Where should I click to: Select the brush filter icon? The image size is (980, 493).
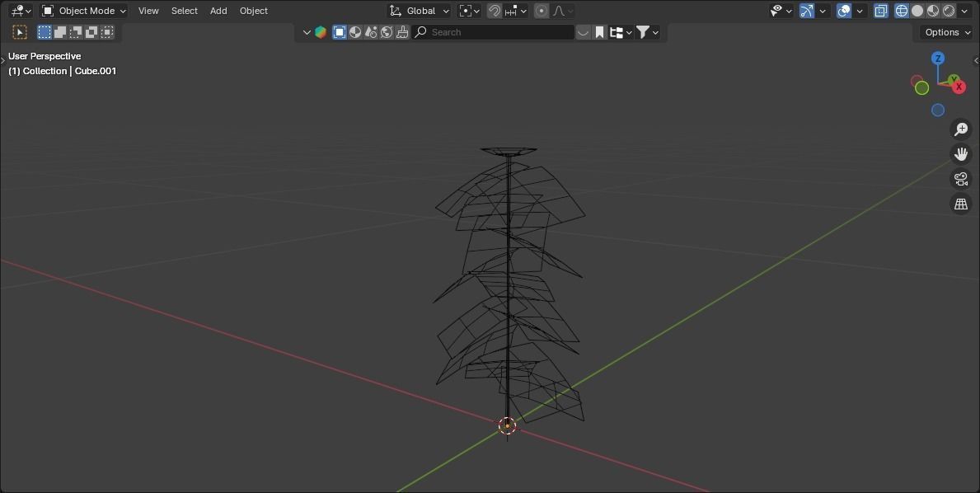(x=402, y=32)
